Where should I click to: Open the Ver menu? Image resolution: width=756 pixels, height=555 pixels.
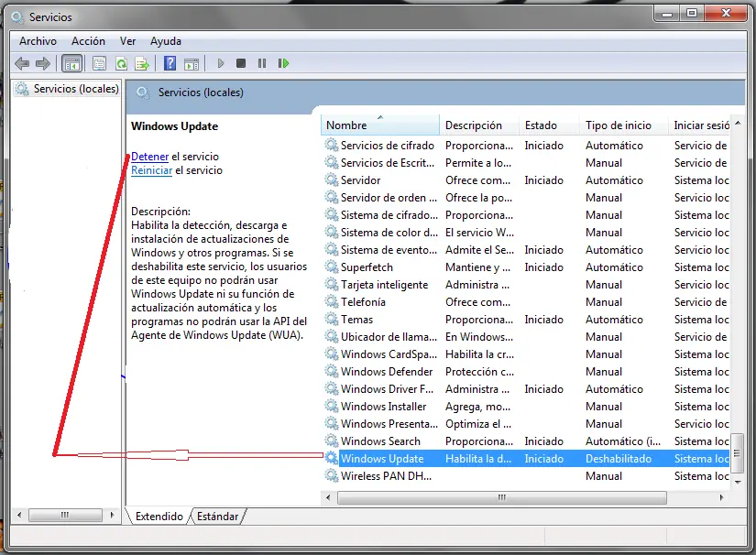tap(127, 41)
